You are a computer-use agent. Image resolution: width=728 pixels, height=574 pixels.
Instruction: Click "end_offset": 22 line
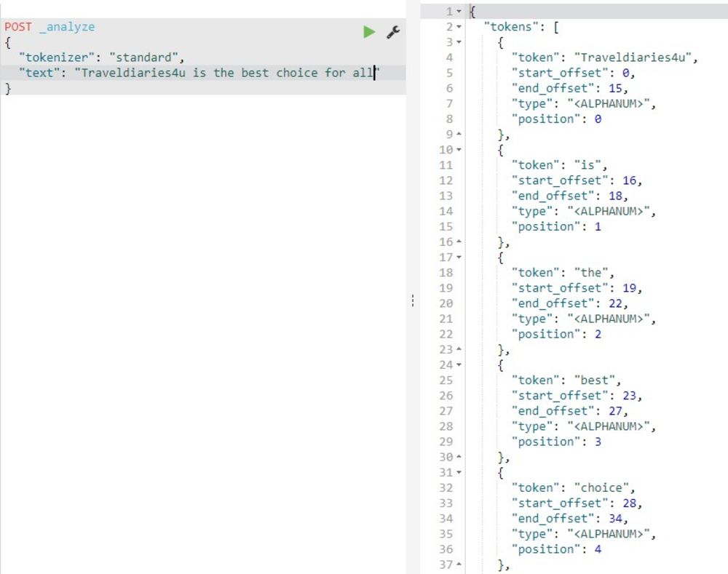tap(570, 303)
